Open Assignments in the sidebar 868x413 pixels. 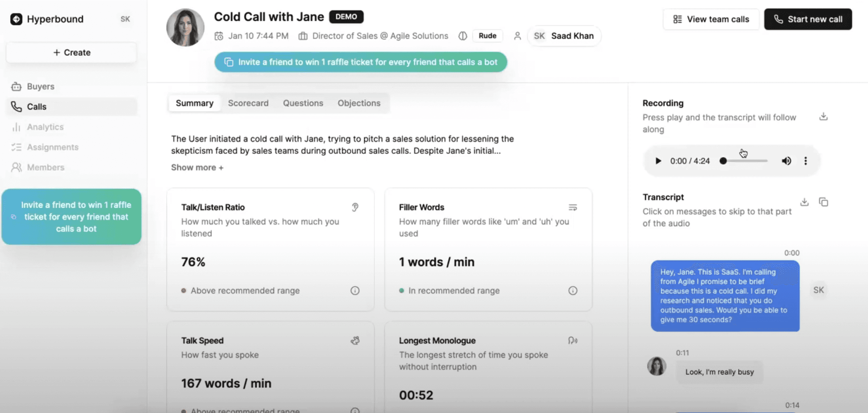(53, 147)
